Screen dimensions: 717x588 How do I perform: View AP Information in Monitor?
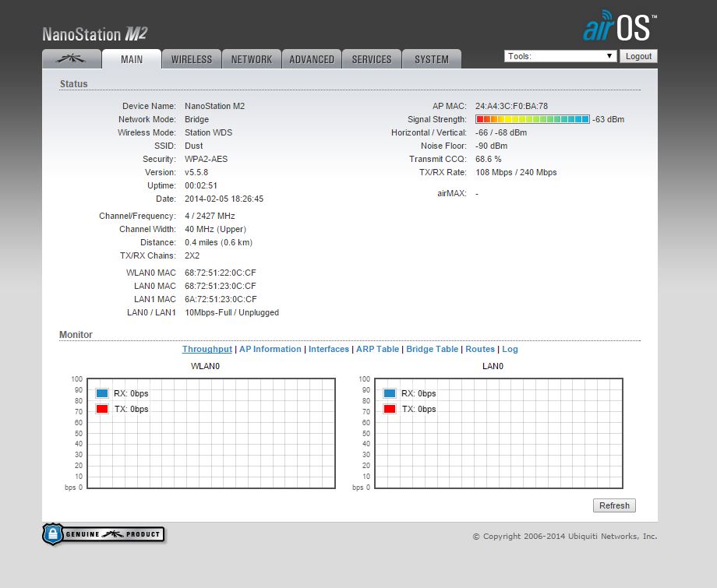(x=270, y=349)
